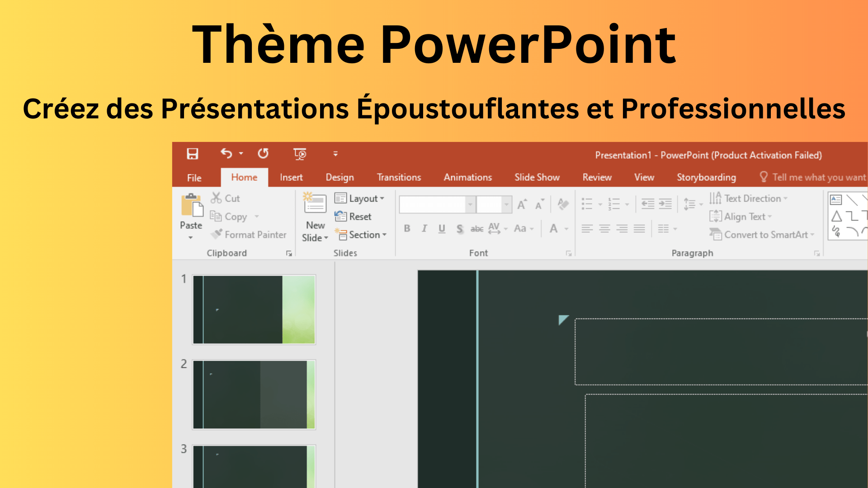Click the Undo arrow icon
The image size is (868, 488).
click(x=226, y=154)
